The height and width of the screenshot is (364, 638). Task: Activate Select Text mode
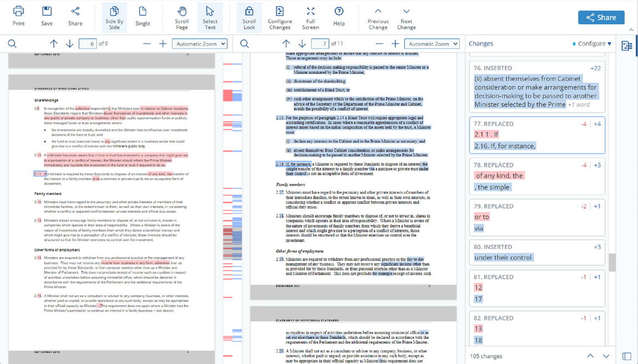tap(210, 17)
